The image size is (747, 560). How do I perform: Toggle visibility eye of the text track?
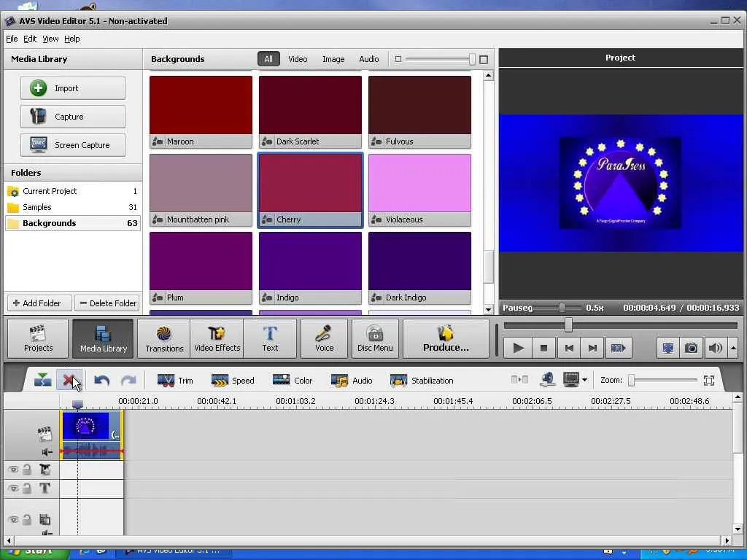[13, 489]
